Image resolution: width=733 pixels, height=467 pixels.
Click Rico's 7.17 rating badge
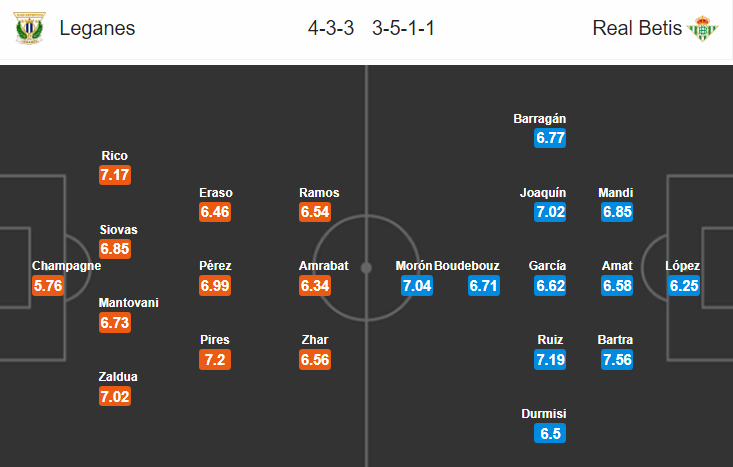[x=115, y=175]
